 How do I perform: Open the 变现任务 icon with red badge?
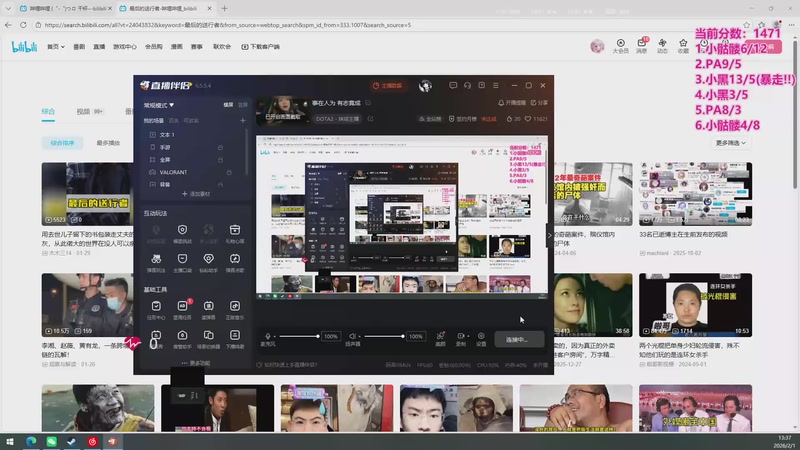[182, 306]
